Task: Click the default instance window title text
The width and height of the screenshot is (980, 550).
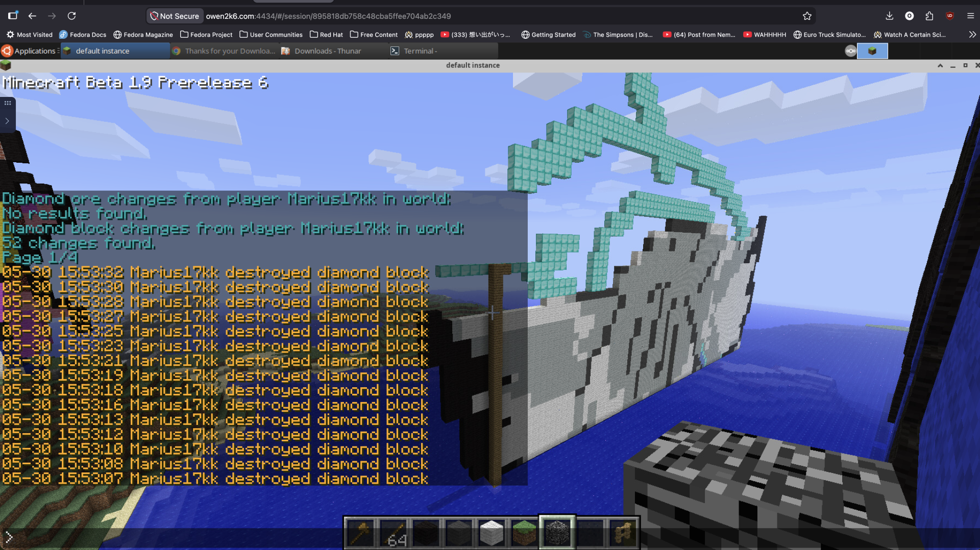Action: [x=473, y=65]
